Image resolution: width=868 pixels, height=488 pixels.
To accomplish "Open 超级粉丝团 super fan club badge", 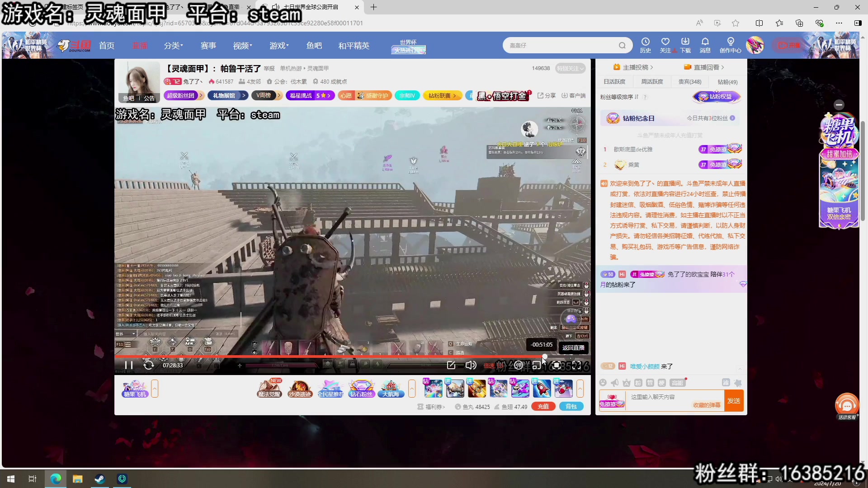I will coord(184,95).
